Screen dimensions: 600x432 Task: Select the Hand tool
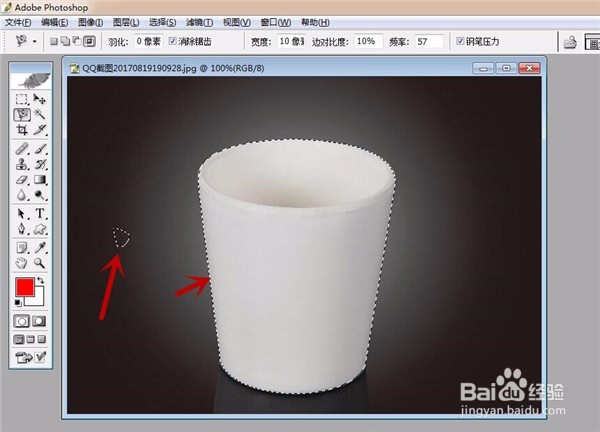coord(21,263)
